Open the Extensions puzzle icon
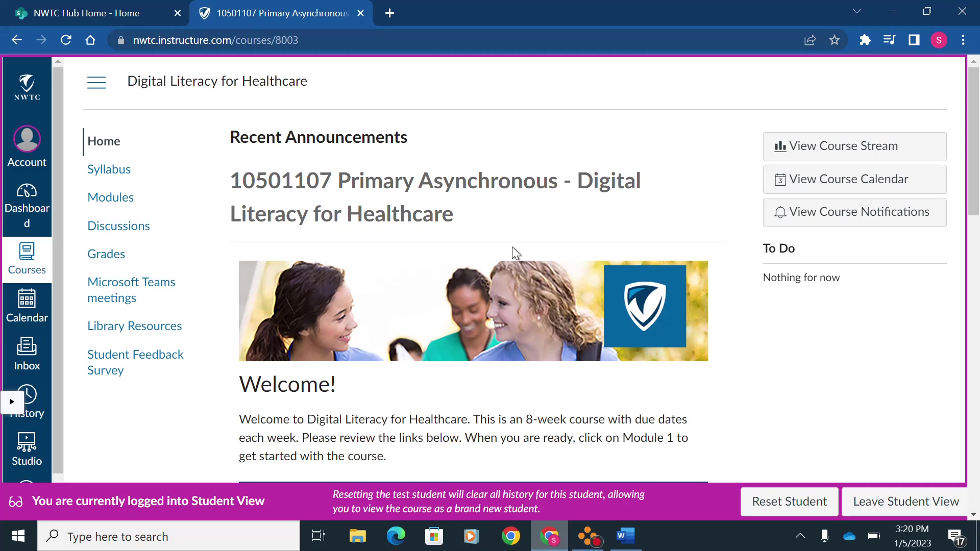This screenshot has width=980, height=551. (x=865, y=40)
